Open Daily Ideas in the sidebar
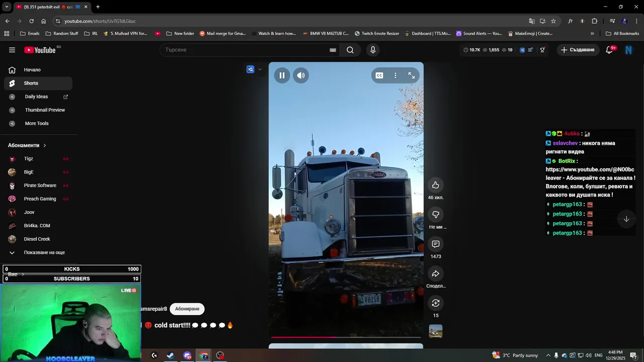The height and width of the screenshot is (362, 644). click(x=38, y=97)
